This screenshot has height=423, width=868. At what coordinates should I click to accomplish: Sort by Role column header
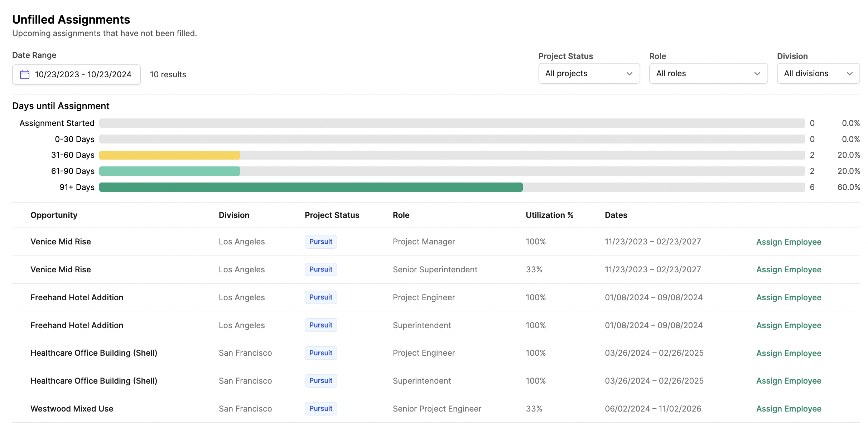[401, 215]
